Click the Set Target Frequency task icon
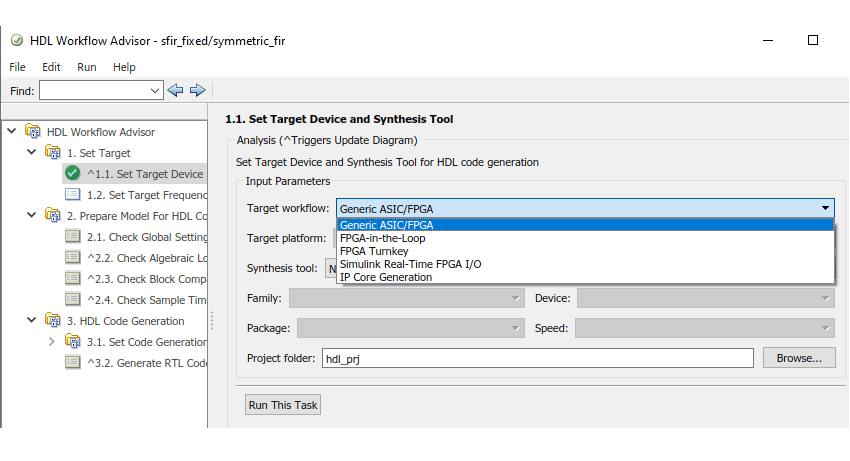Screen dimensions: 850x461 tap(72, 195)
